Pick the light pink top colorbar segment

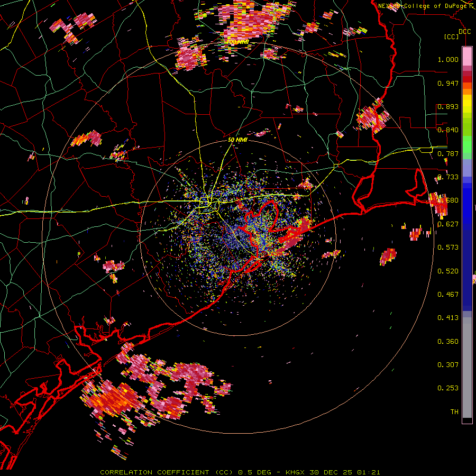coord(467,57)
